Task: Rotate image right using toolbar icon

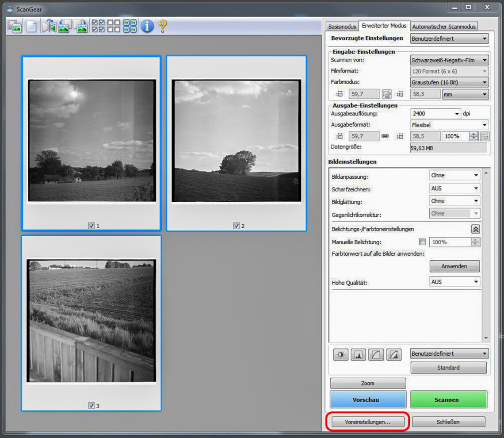Action: click(81, 27)
